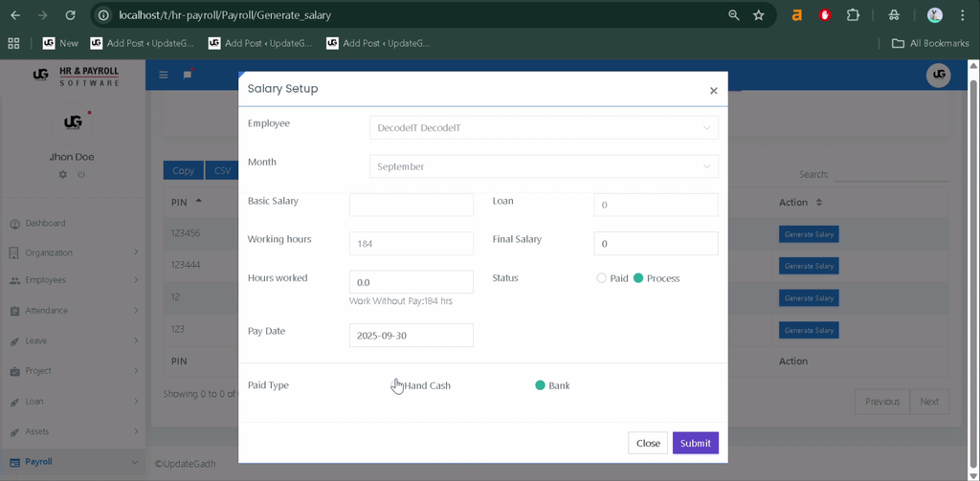Expand the Employees submenu chevron
980x481 pixels.
[x=136, y=280]
